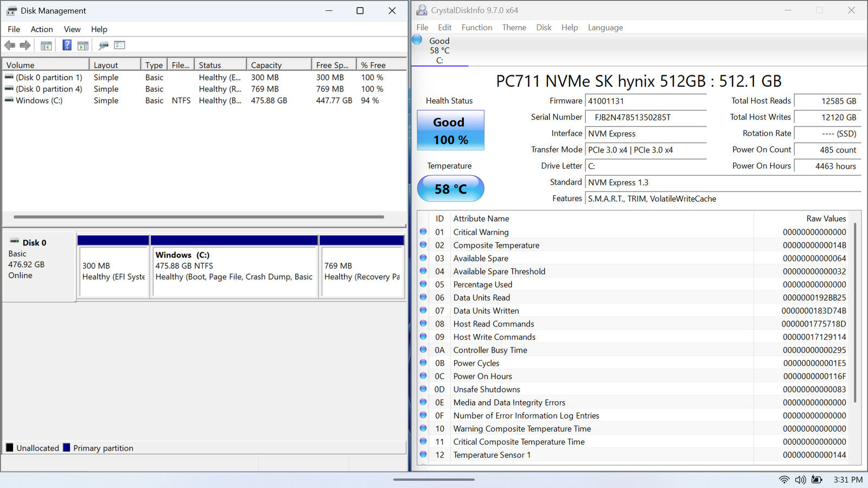Open Help via the blue question mark icon
The width and height of the screenshot is (868, 488).
point(67,46)
